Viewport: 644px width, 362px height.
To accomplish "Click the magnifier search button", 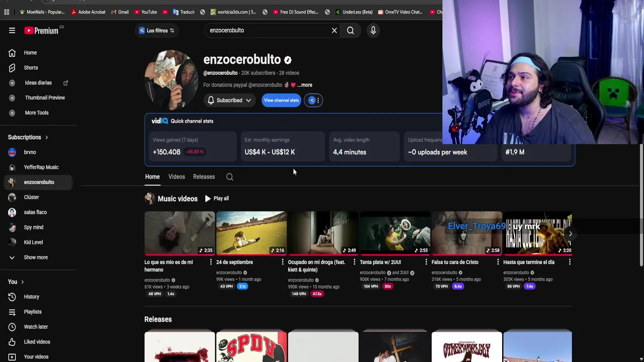I will pos(351,30).
